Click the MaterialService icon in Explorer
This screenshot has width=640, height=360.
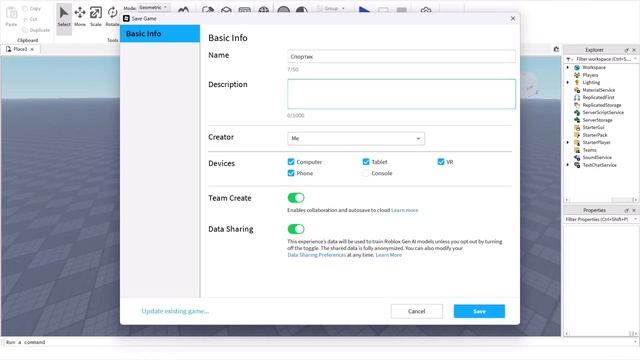tap(577, 90)
